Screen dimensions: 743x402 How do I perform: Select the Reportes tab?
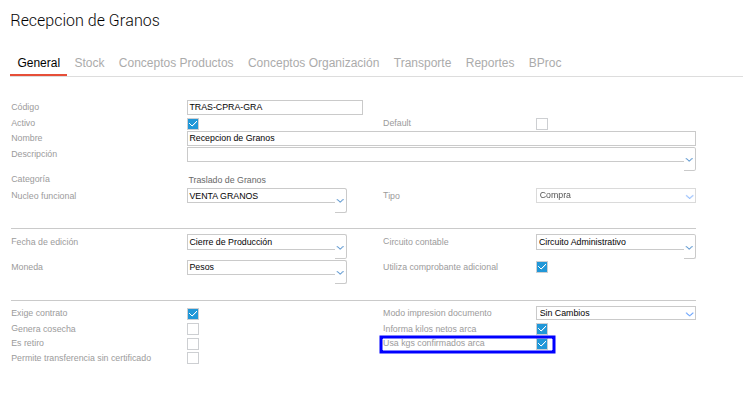point(490,63)
